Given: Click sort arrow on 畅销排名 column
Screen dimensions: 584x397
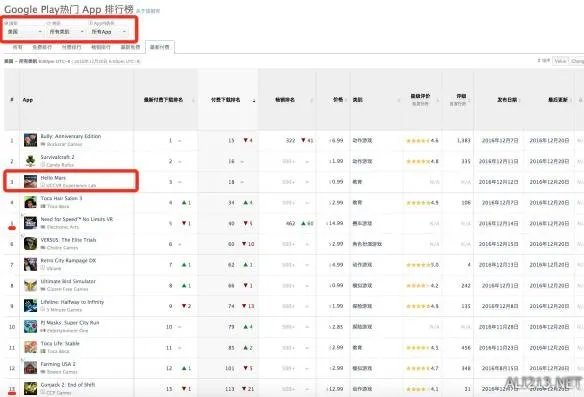Looking at the screenshot, I should point(312,100).
